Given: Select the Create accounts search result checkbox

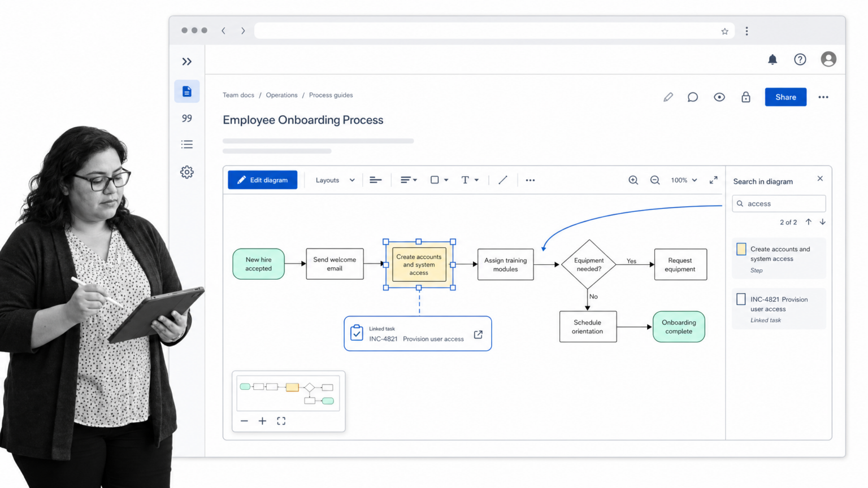Looking at the screenshot, I should pos(741,249).
